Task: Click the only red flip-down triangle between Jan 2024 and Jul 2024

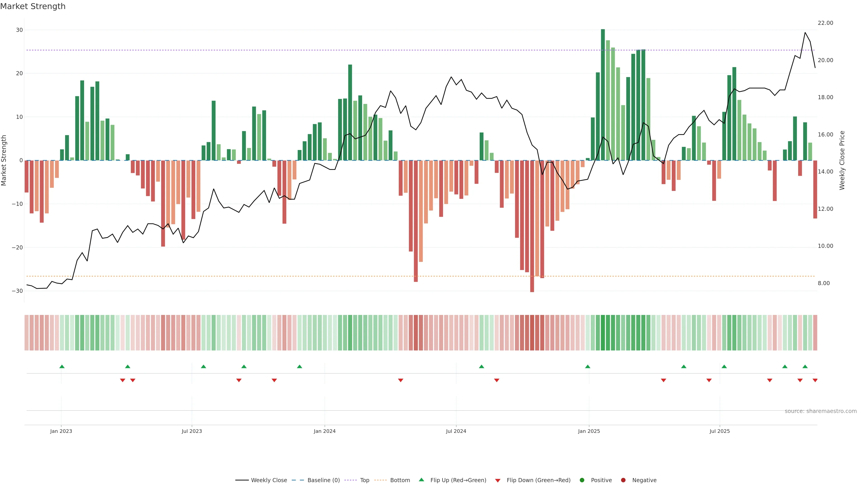Action: [x=401, y=380]
